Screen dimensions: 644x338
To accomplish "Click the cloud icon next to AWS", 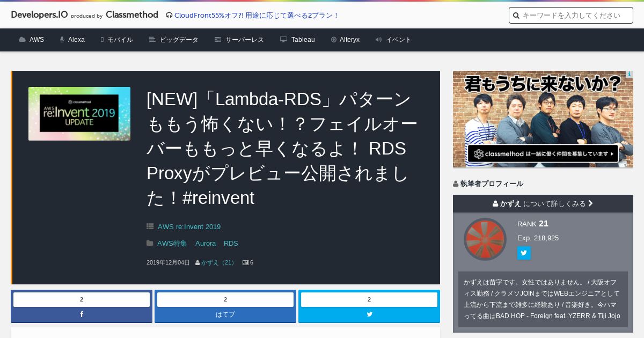I will 22,40.
